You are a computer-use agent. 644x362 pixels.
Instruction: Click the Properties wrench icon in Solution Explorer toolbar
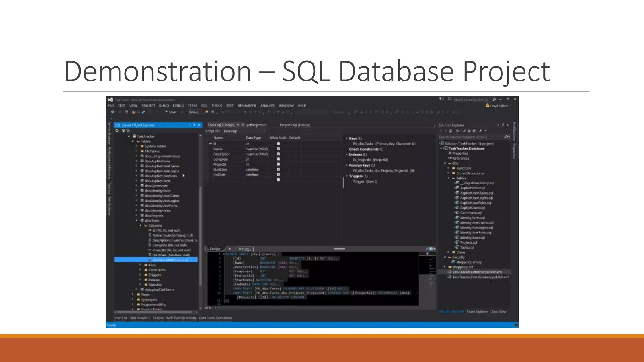tap(480, 131)
